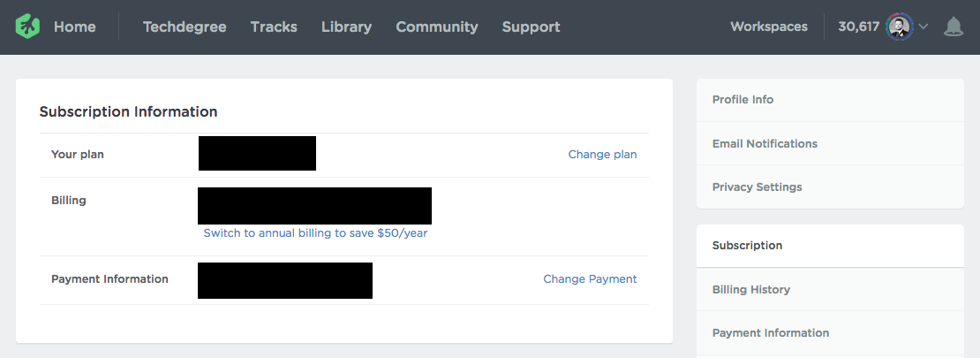This screenshot has height=358, width=980.
Task: Click the Change plan link
Action: [602, 155]
